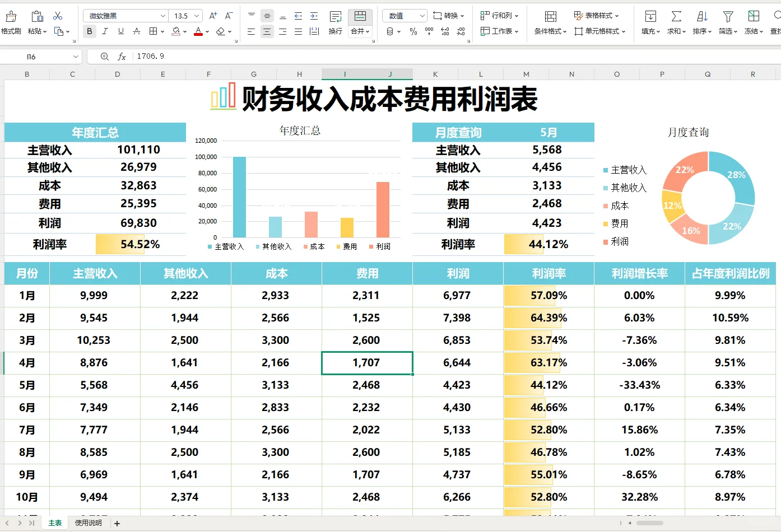Click the Copy icon
This screenshot has width=781, height=532.
[59, 31]
